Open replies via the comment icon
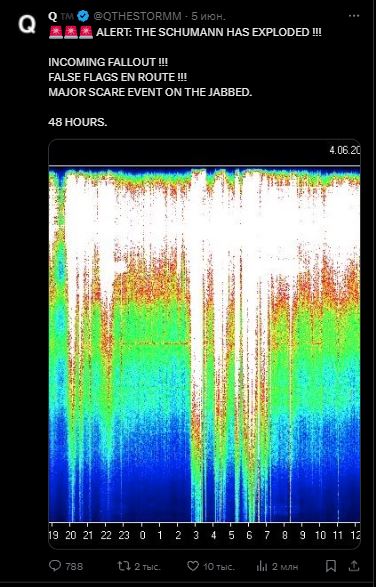The width and height of the screenshot is (376, 587). (55, 566)
